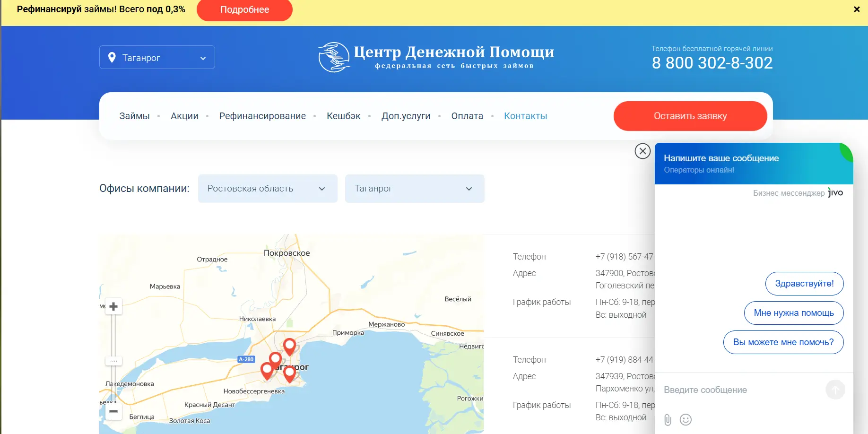Open the Кешбэк menu item
This screenshot has height=434, width=868.
coord(344,116)
